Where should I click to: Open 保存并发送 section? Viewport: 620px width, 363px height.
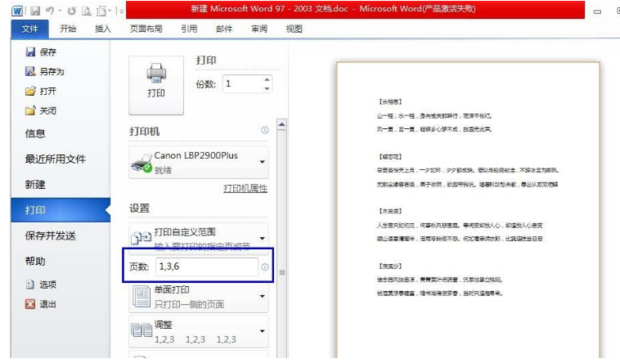[50, 236]
